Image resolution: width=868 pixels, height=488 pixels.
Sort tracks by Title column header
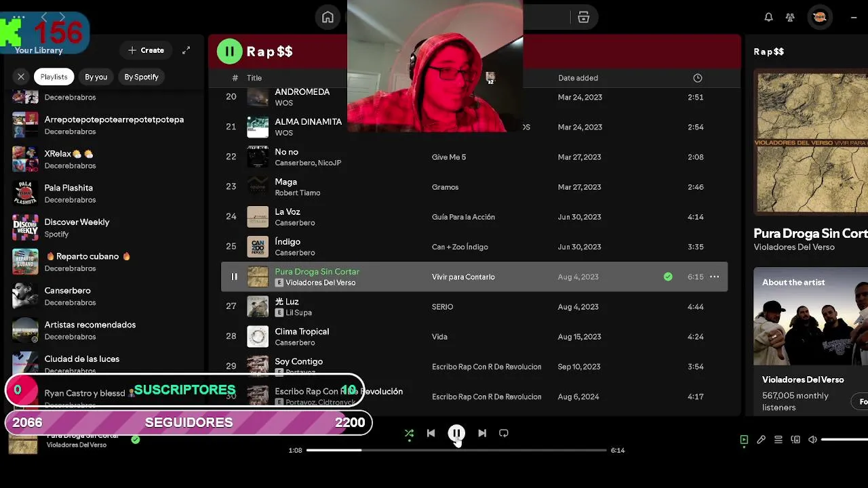point(254,78)
